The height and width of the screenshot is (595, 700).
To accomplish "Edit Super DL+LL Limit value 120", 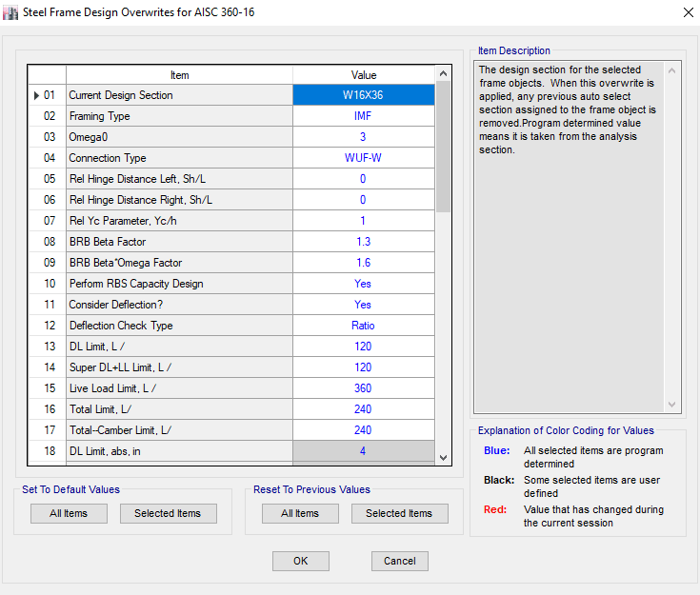I will (x=364, y=367).
